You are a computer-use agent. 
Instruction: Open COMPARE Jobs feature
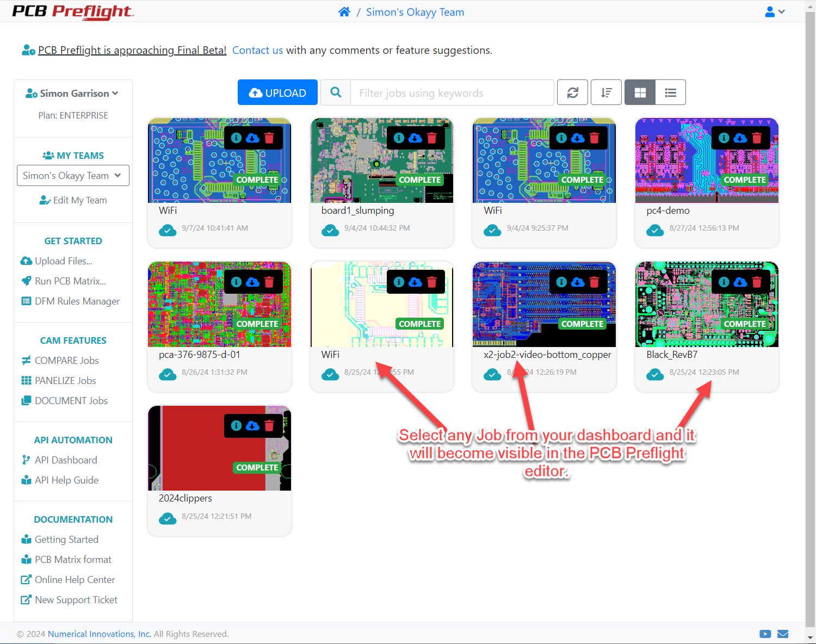[60, 361]
